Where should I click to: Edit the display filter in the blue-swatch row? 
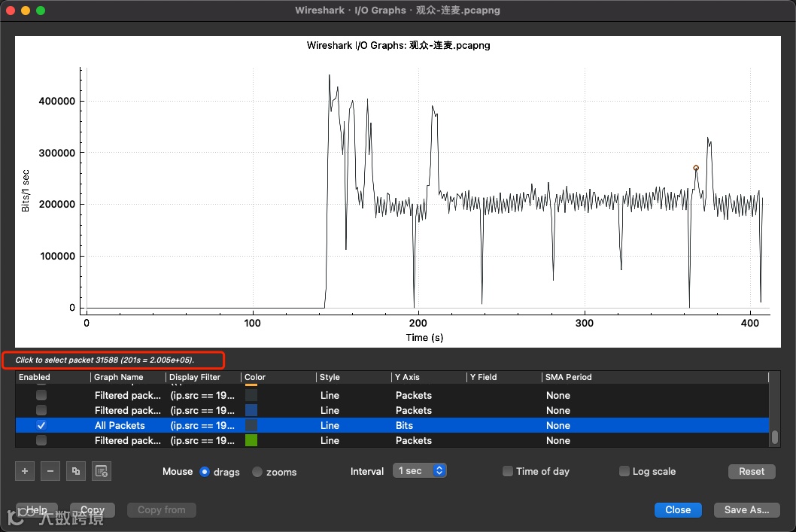tap(202, 410)
